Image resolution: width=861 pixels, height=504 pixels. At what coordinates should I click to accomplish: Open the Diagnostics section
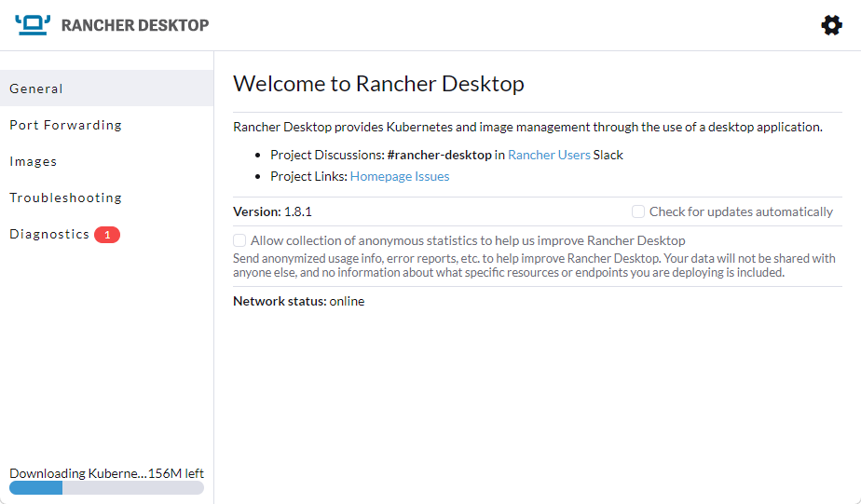(106, 235)
